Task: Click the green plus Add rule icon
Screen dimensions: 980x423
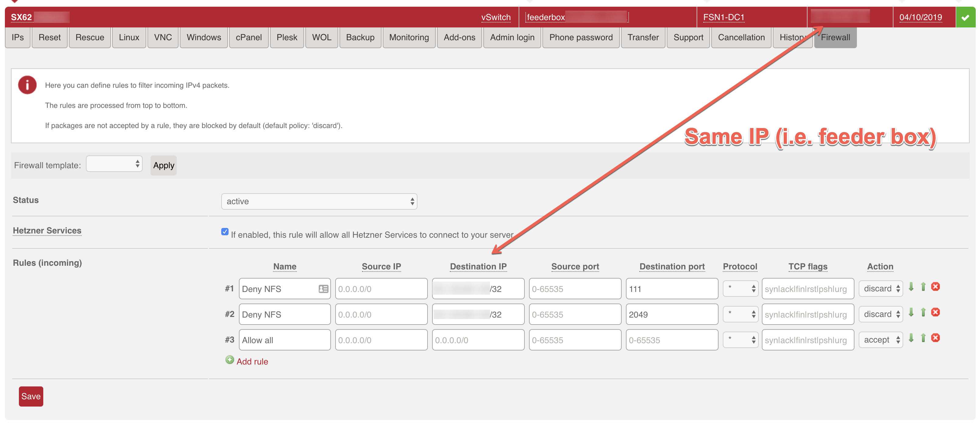Action: coord(229,360)
